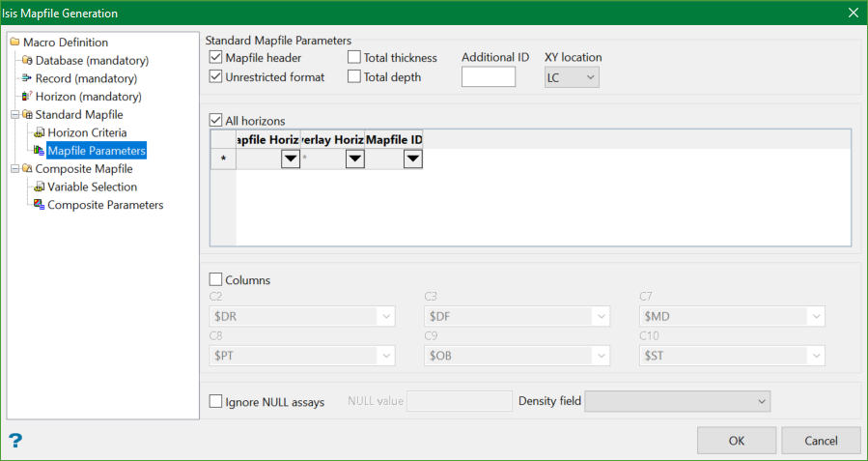868x461 pixels.
Task: Click the Macro Definition folder icon
Action: (x=14, y=43)
